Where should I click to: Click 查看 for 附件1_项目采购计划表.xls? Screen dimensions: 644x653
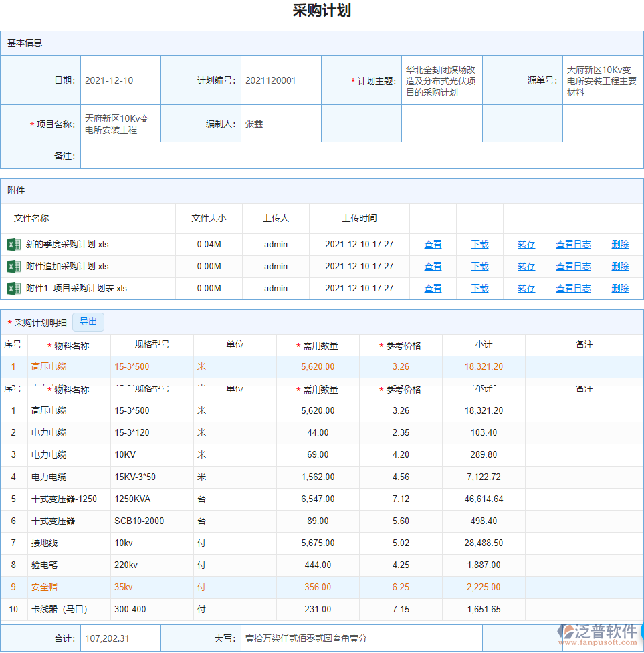pos(433,288)
